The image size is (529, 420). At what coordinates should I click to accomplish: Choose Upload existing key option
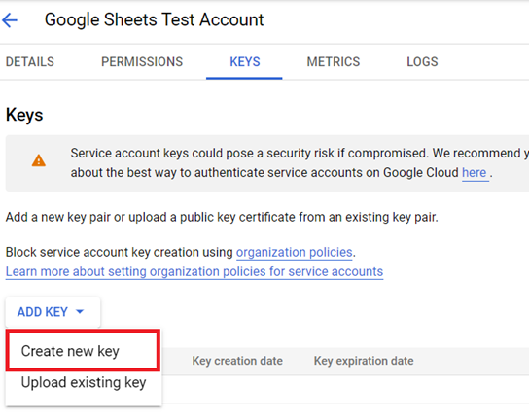[84, 382]
